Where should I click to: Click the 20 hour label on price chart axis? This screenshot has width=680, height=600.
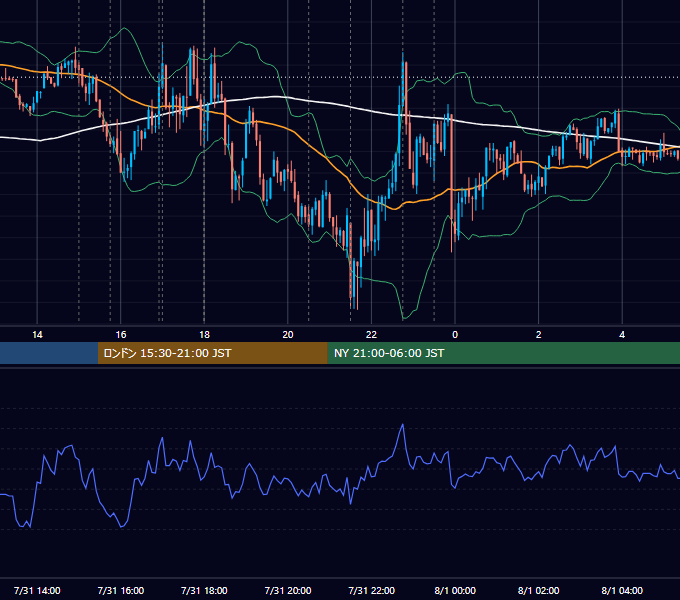(288, 335)
